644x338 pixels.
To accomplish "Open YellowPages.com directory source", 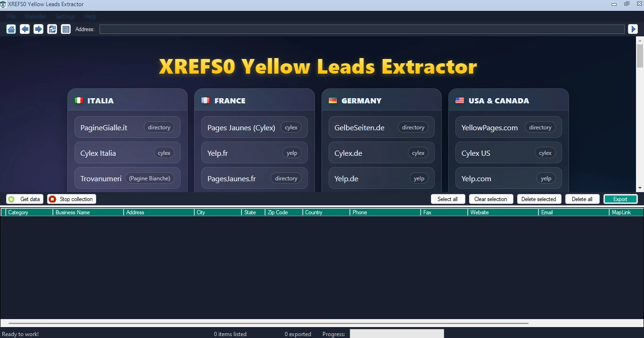I will (508, 127).
